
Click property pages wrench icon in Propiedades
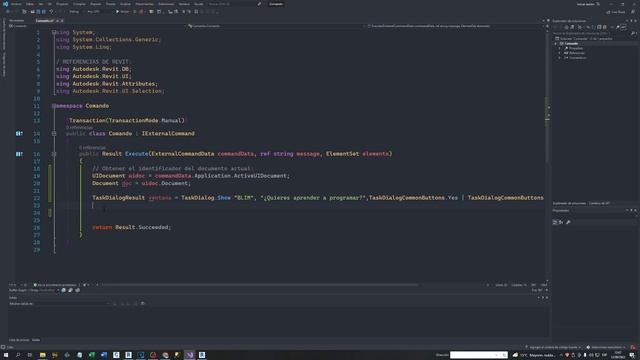click(x=568, y=222)
